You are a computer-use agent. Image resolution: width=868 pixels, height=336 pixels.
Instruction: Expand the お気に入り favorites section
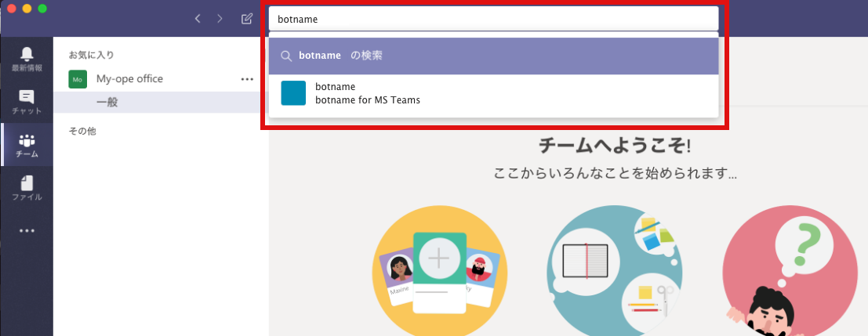[91, 55]
